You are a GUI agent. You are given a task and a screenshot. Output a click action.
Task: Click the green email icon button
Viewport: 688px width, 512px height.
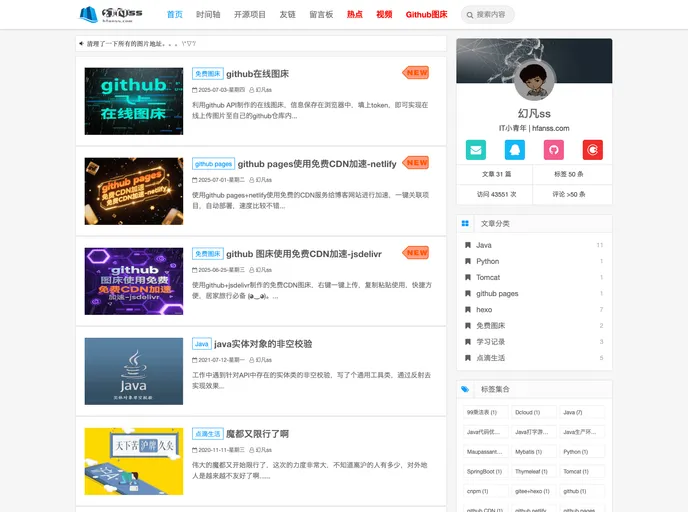tap(476, 150)
